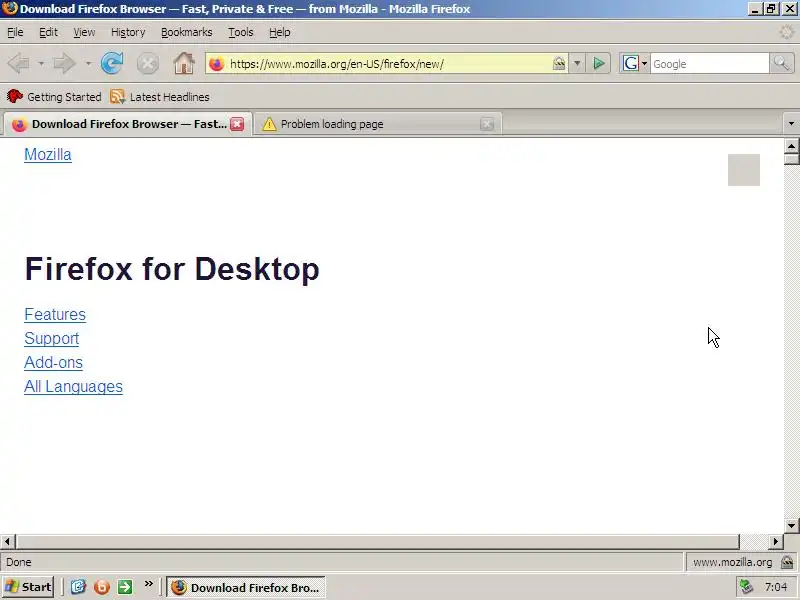The height and width of the screenshot is (600, 800).
Task: Open the File menu
Action: coord(15,32)
